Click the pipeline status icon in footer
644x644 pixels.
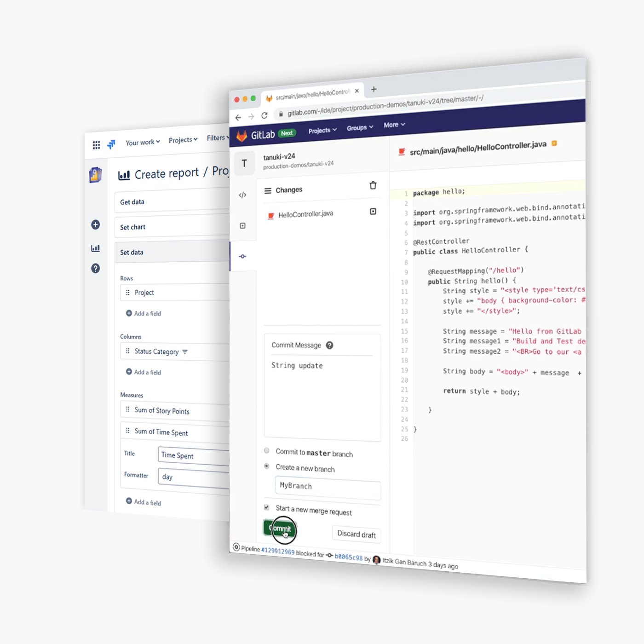(236, 547)
